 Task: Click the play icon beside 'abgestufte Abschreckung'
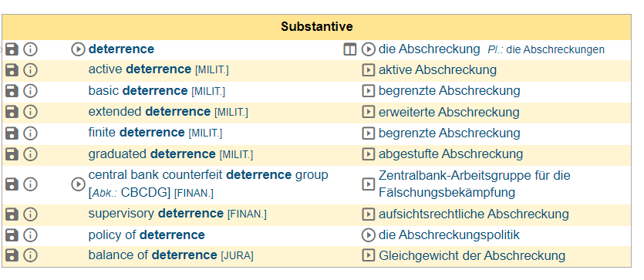(369, 154)
